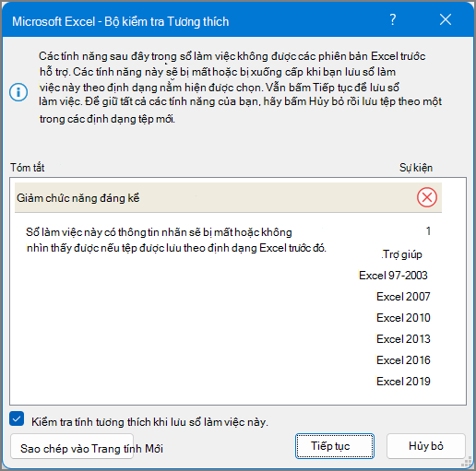The width and height of the screenshot is (476, 471).
Task: Click the Hủy bỏ button
Action: point(426,446)
